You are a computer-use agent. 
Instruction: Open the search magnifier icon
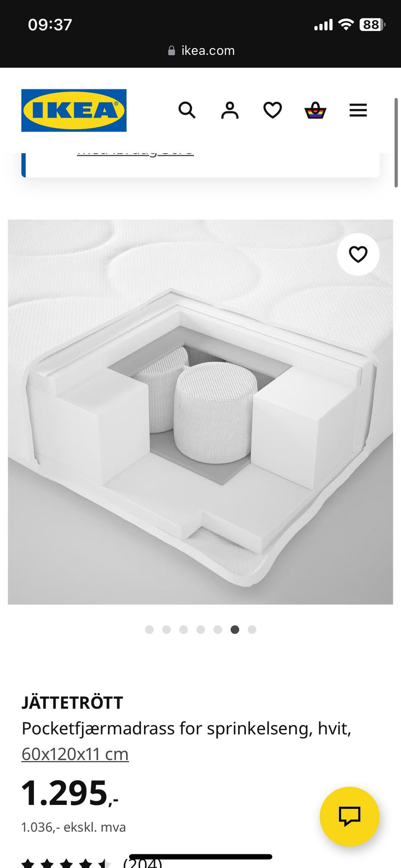tap(187, 110)
